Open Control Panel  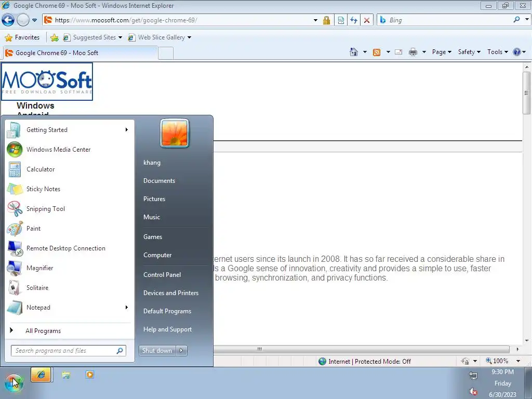point(162,275)
